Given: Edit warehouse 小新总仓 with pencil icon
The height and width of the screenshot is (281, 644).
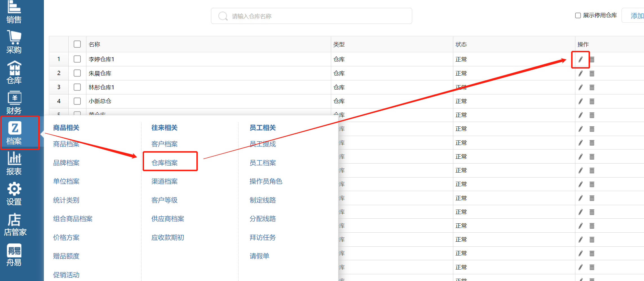Looking at the screenshot, I should click(x=580, y=101).
